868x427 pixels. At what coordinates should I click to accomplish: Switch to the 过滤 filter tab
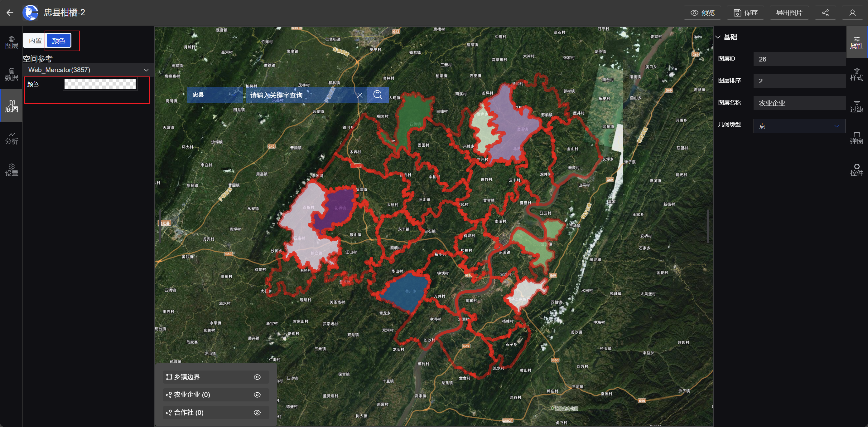pos(856,106)
